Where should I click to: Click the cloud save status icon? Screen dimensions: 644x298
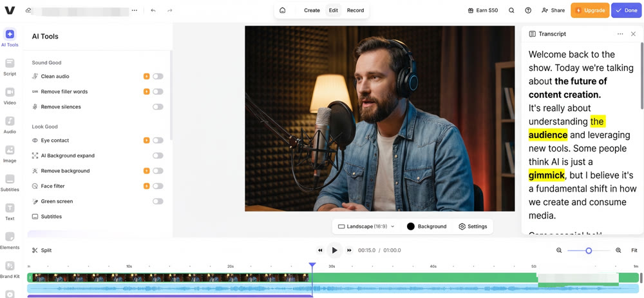[x=28, y=10]
